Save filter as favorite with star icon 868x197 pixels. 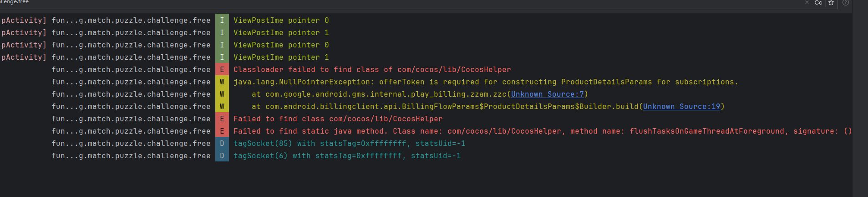coord(831,3)
